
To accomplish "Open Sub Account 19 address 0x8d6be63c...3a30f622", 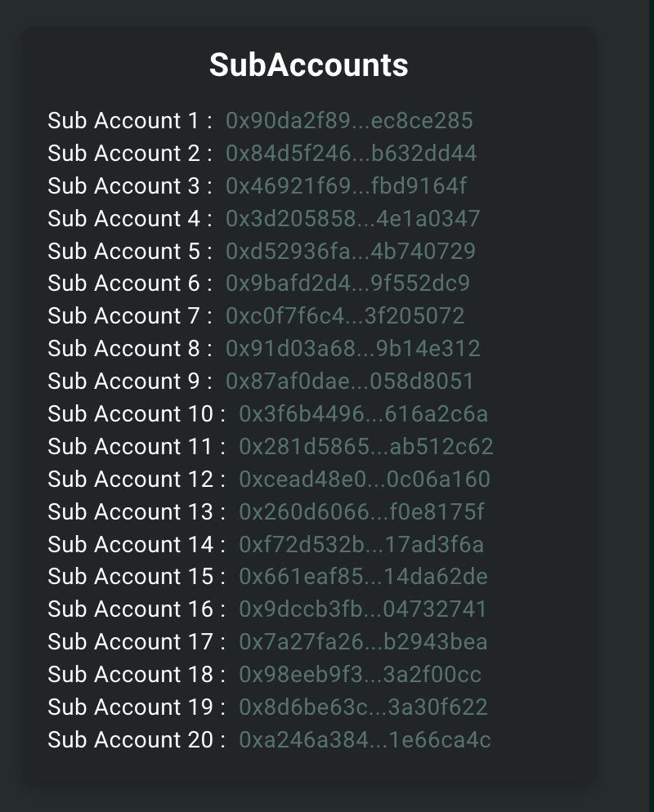I will point(363,707).
